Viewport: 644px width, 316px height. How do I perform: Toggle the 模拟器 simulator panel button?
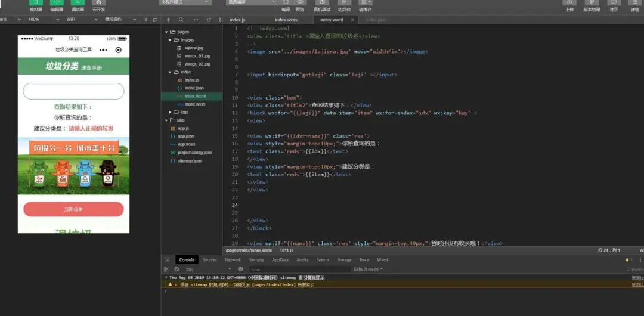[x=36, y=2]
